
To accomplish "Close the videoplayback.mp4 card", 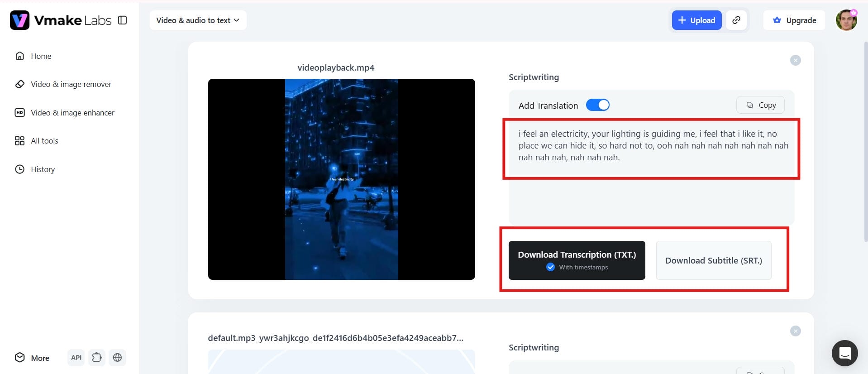I will [795, 60].
